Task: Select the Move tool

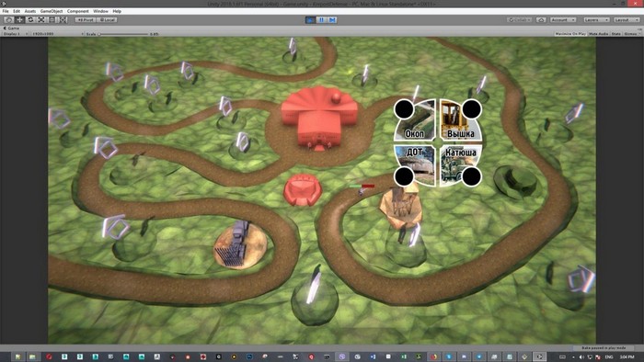Action: coord(19,19)
